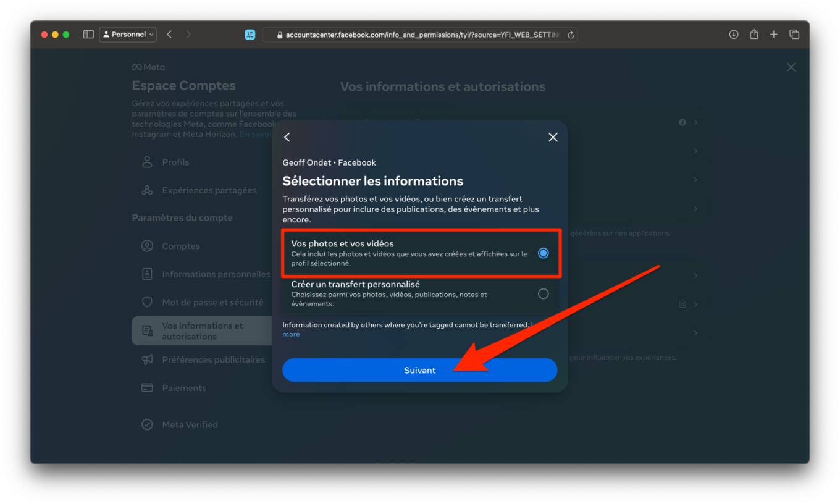Viewport: 840px width, 504px height.
Task: Select Créer un transfert personnalisé radio
Action: point(543,294)
